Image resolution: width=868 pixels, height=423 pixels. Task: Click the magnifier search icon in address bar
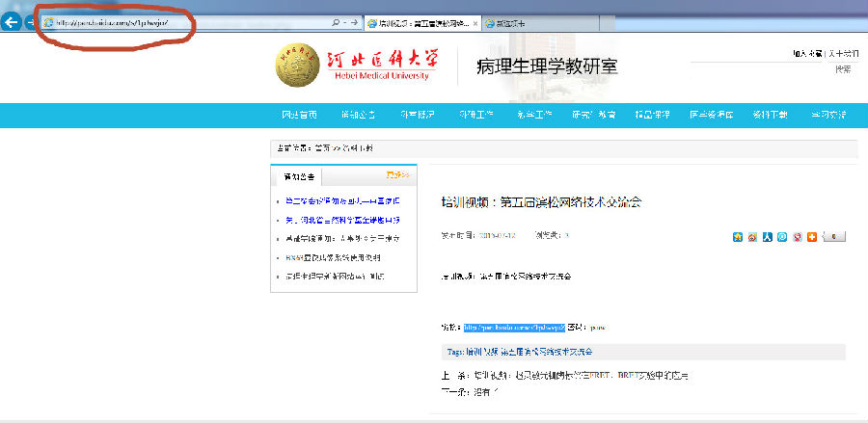pos(335,22)
